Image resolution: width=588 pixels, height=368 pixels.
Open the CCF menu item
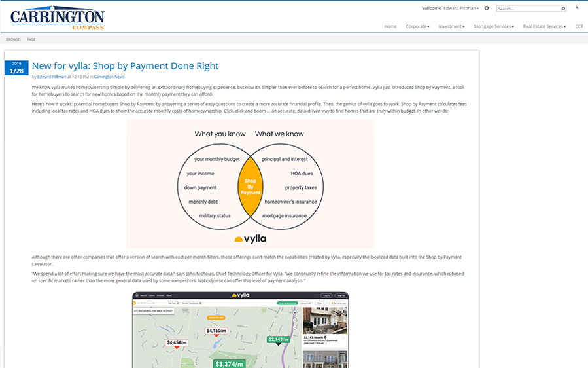[x=579, y=26]
